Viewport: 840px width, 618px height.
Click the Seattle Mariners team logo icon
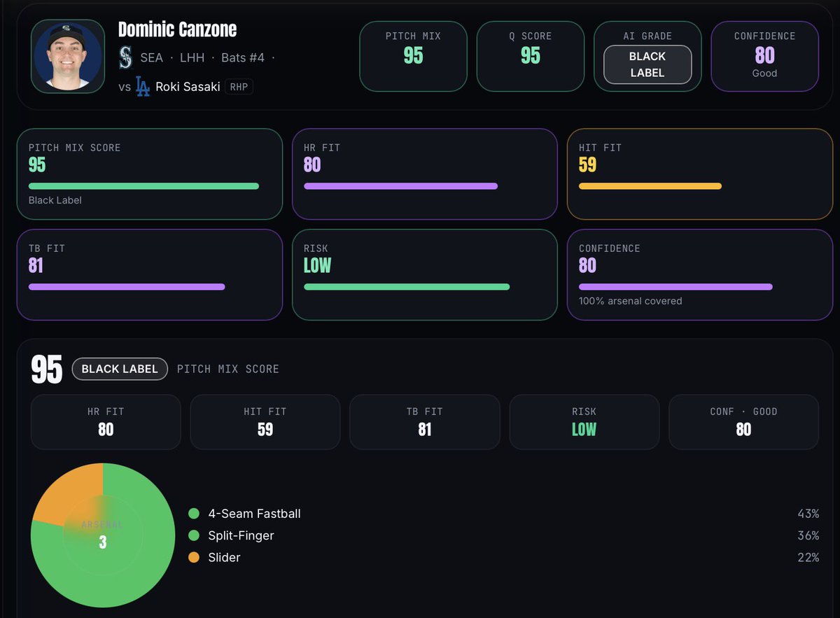pos(125,57)
